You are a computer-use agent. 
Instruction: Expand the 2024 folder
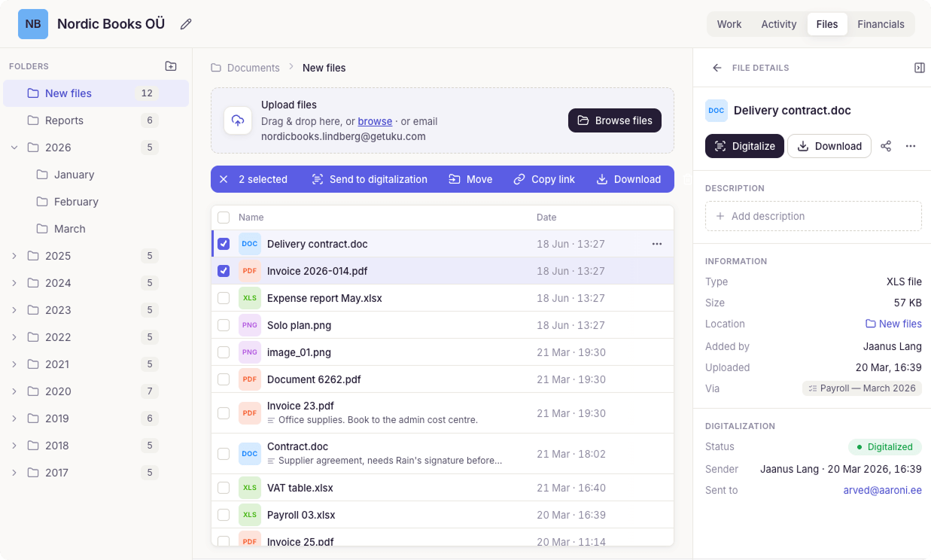(x=14, y=283)
